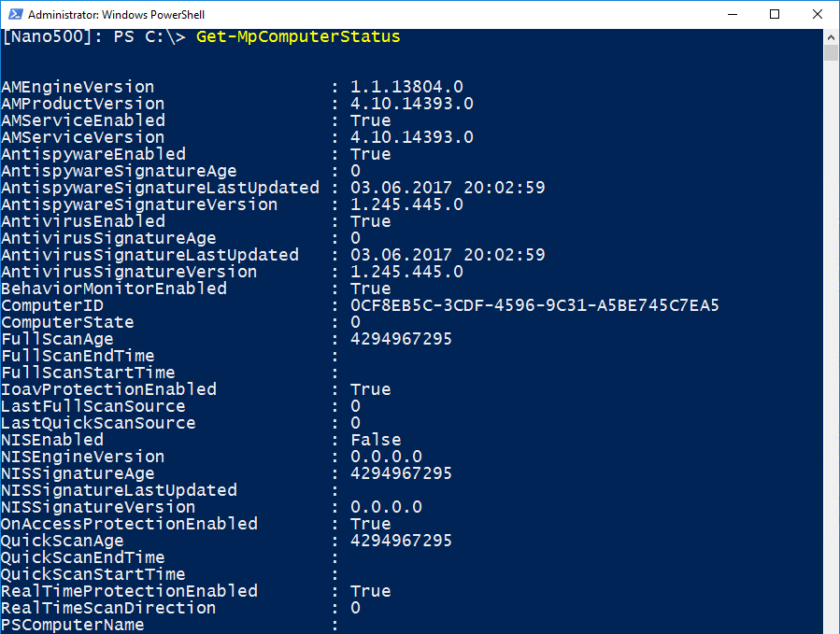Close the Windows PowerShell window
This screenshot has height=634, width=840.
pyautogui.click(x=818, y=15)
